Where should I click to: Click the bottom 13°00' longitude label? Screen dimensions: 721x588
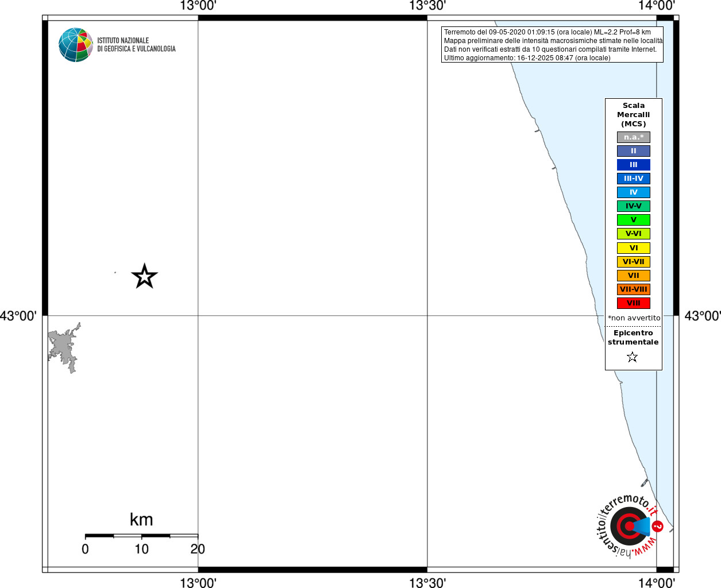tap(198, 582)
